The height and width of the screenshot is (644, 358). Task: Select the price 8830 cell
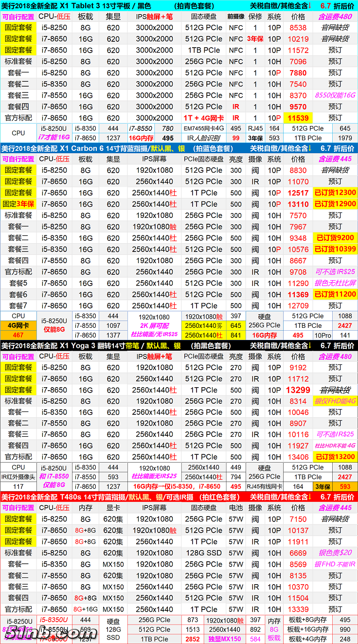298,170
